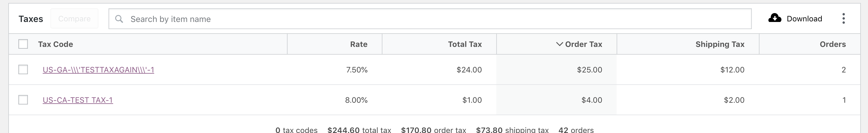Sort by Orders column header
The image size is (868, 133).
coord(833,44)
